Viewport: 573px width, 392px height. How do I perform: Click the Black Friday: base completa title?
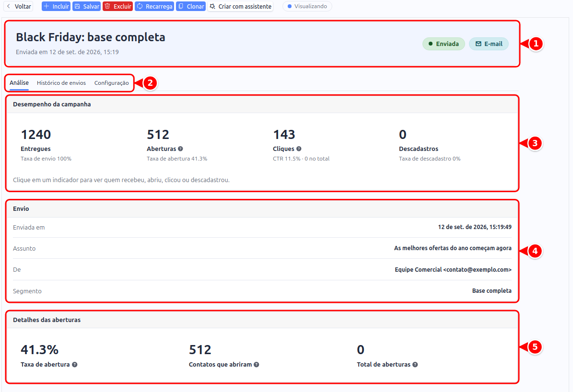(90, 37)
